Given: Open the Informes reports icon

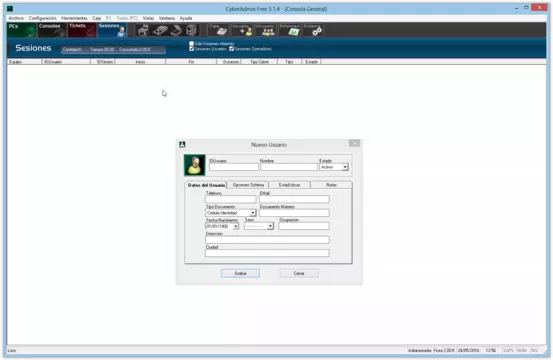Looking at the screenshot, I should pos(290,30).
